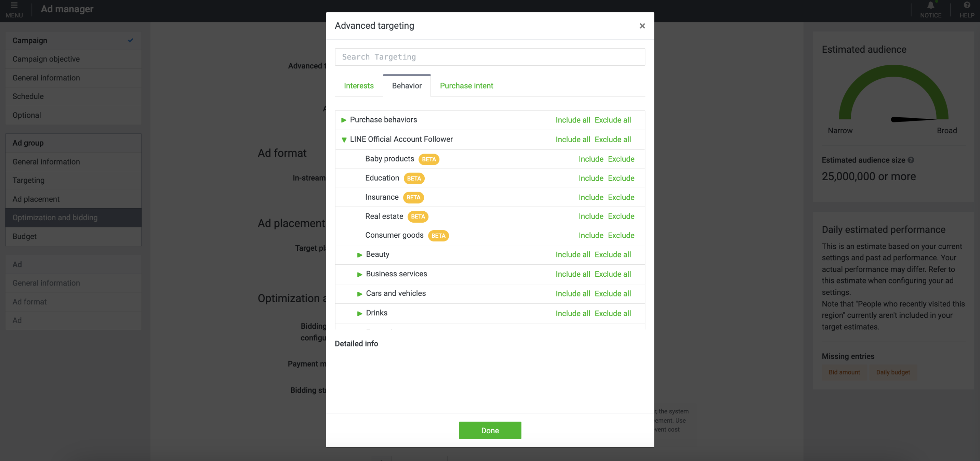Viewport: 980px width, 461px height.
Task: Exclude Insurance targeting
Action: click(x=621, y=197)
